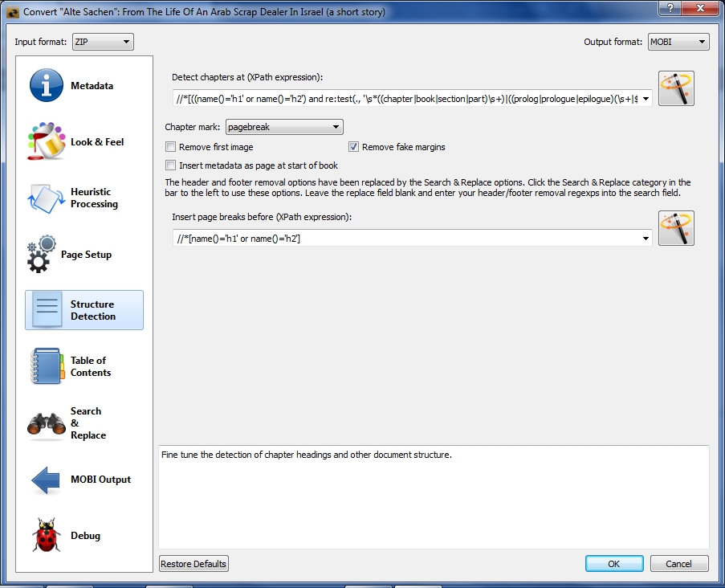
Task: Click the calibre icon in title bar
Action: coord(13,12)
